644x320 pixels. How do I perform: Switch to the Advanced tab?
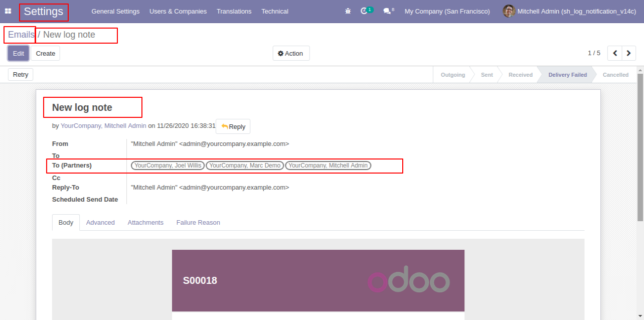(x=100, y=223)
